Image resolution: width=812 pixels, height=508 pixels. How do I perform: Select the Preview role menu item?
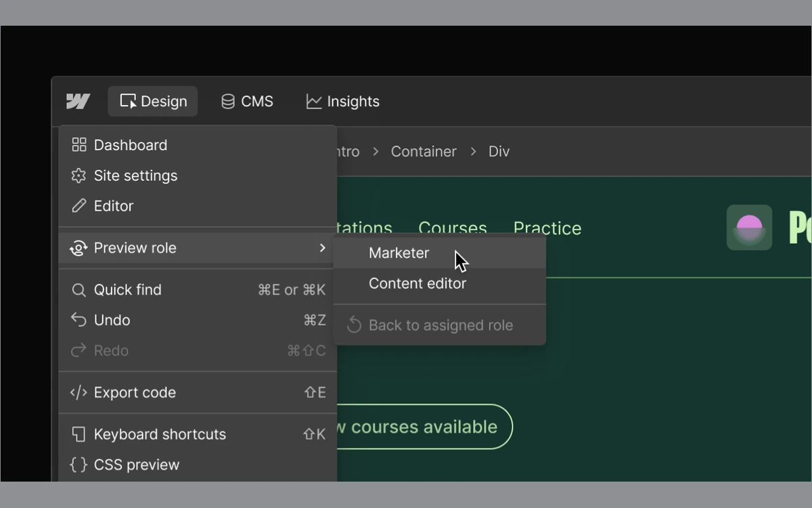tap(198, 248)
